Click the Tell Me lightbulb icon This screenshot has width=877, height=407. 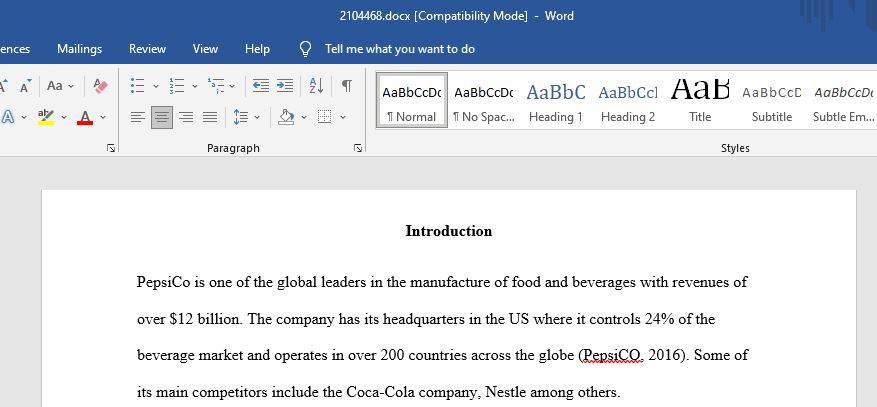coord(305,49)
